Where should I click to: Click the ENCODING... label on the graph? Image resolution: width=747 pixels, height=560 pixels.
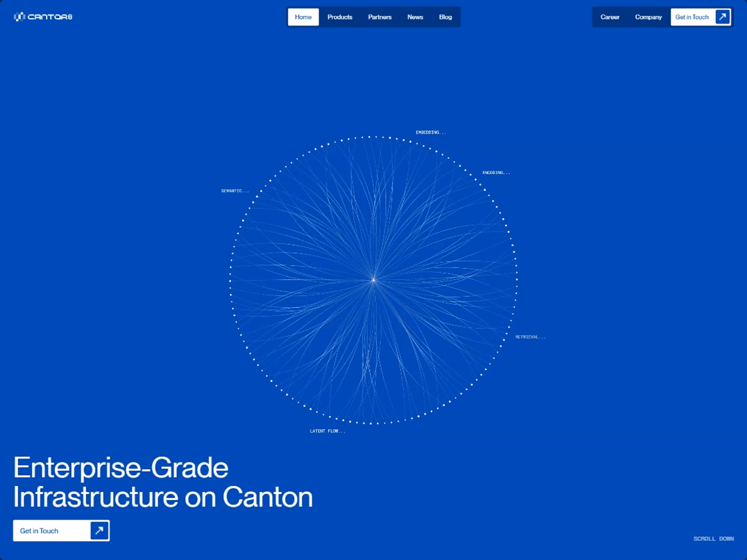496,173
